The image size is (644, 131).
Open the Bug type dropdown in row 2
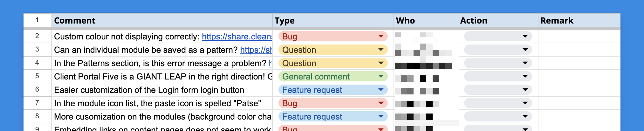coord(380,36)
